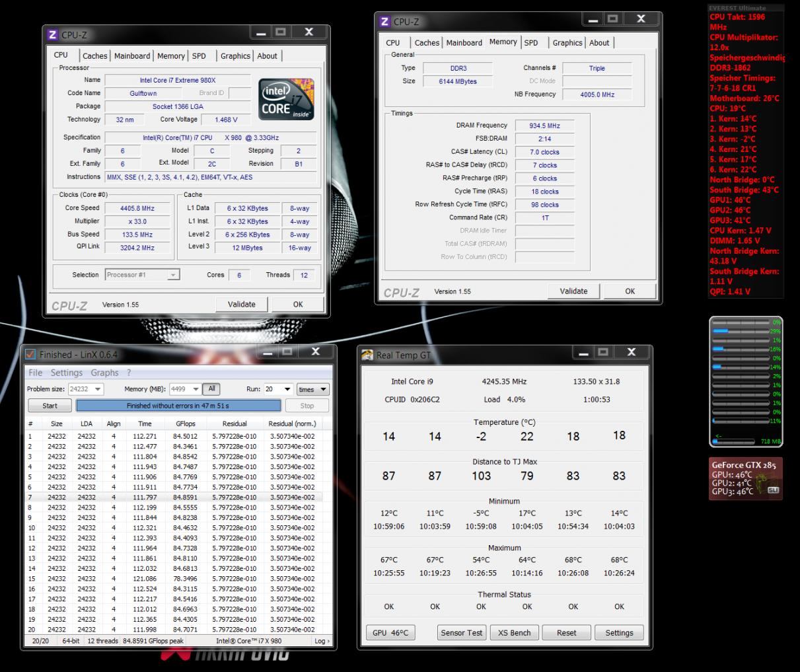Click the CAS# Latency 7.0 clocks value
The height and width of the screenshot is (672, 800).
(x=544, y=152)
